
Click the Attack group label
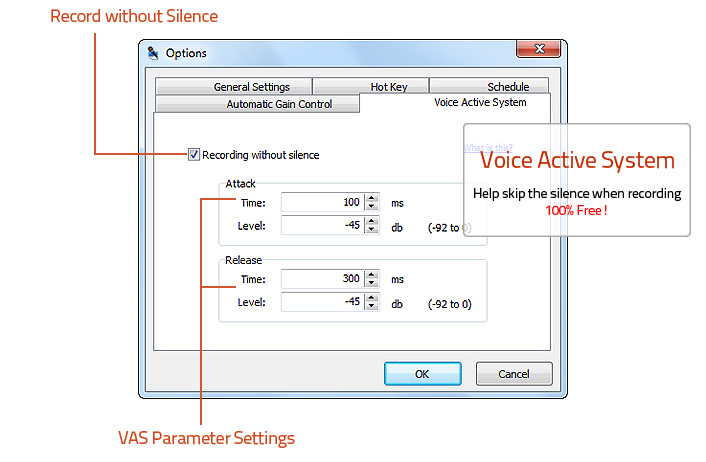240,184
